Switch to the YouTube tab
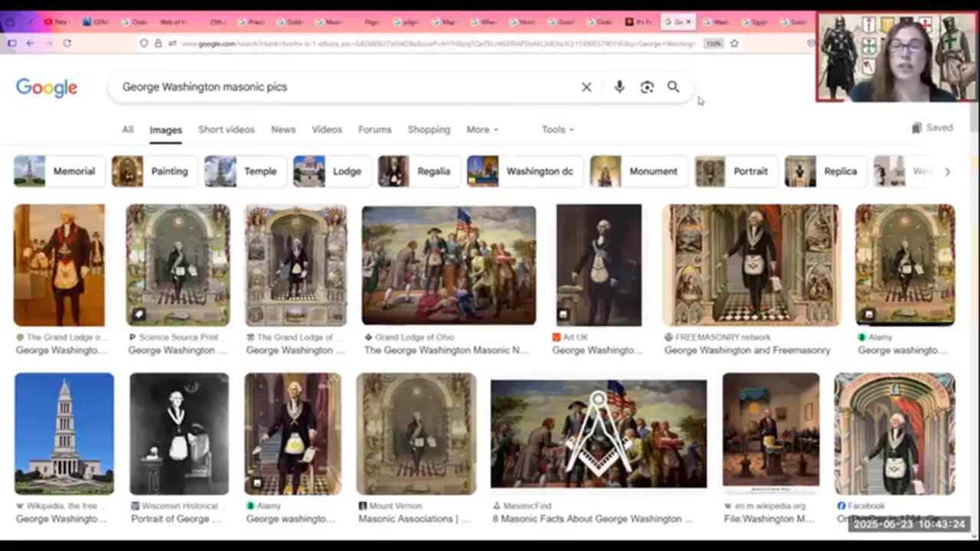 click(x=60, y=22)
